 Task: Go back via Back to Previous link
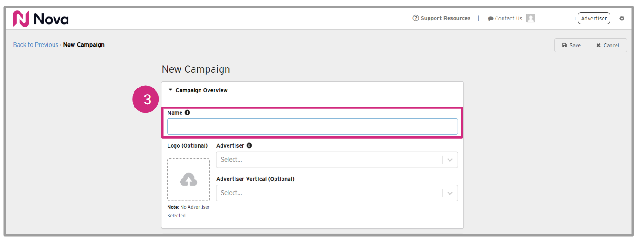tap(35, 45)
